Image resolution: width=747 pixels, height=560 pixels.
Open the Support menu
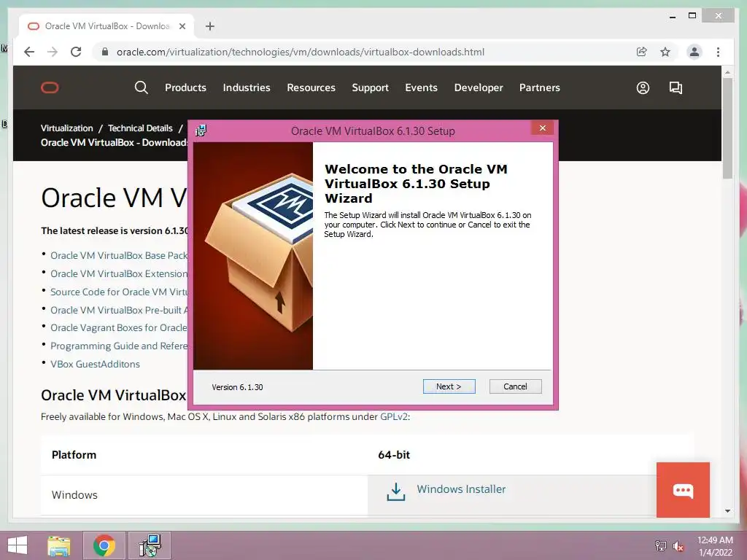coord(370,87)
